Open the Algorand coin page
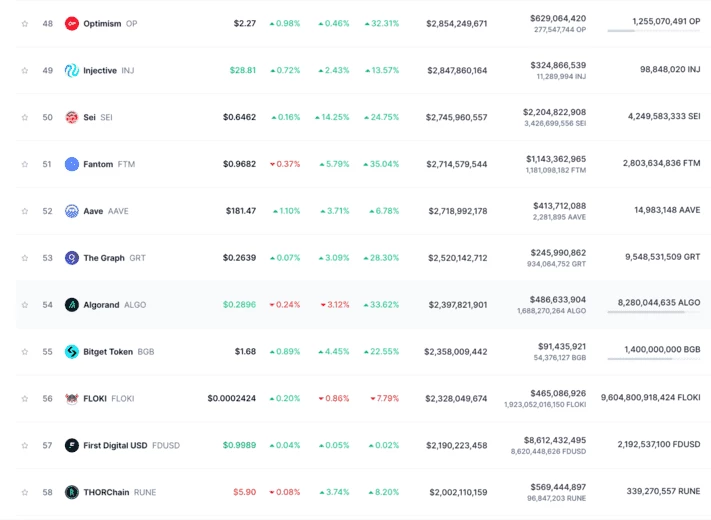 101,305
